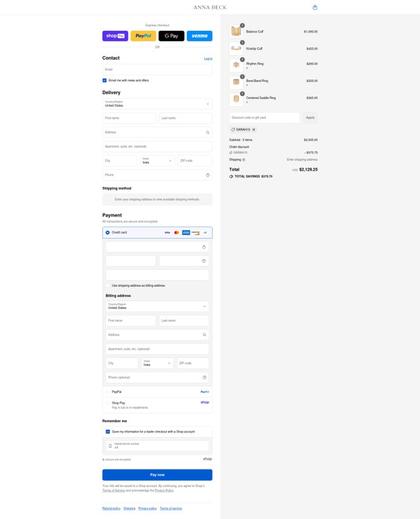Open the cart bag icon in header
Image resolution: width=420 pixels, height=519 pixels.
pos(315,7)
